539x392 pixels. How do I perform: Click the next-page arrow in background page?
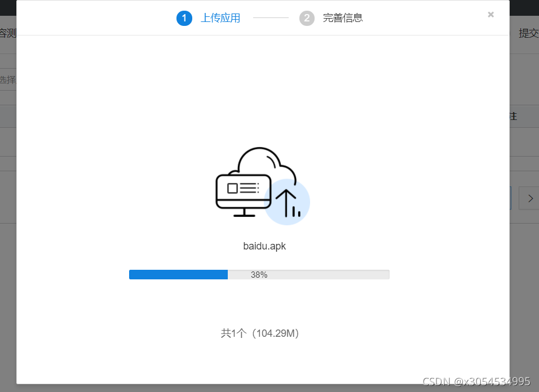click(530, 198)
